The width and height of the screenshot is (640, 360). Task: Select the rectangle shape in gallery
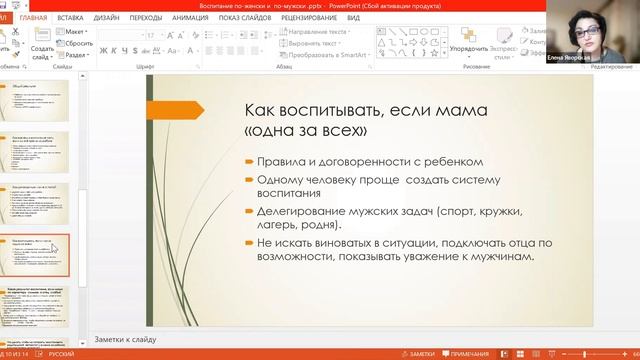coord(413,31)
